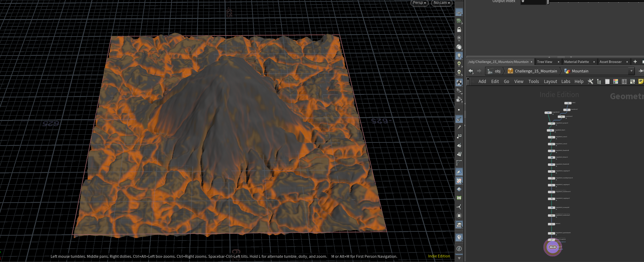Select Mountain in the network path
Screen dimensions: 644x262
coord(577,71)
